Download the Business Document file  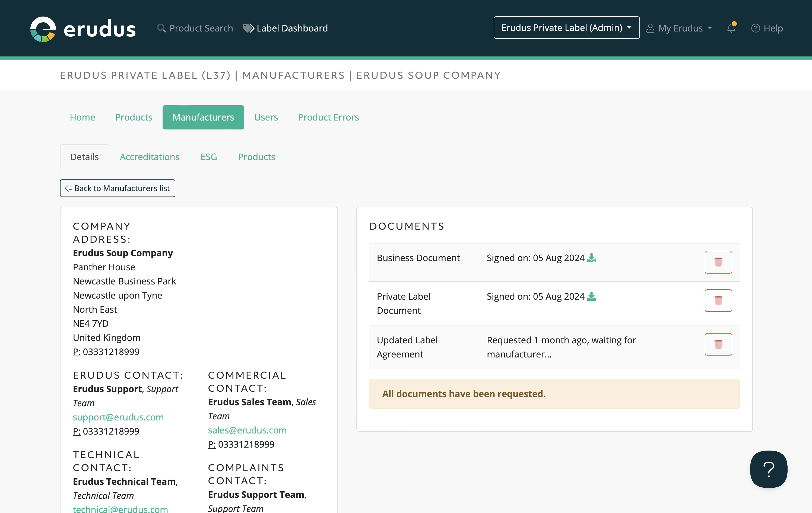tap(591, 258)
